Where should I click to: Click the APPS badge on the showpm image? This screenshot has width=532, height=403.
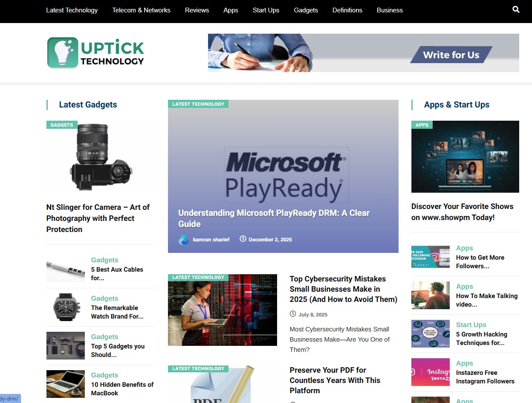tap(422, 125)
